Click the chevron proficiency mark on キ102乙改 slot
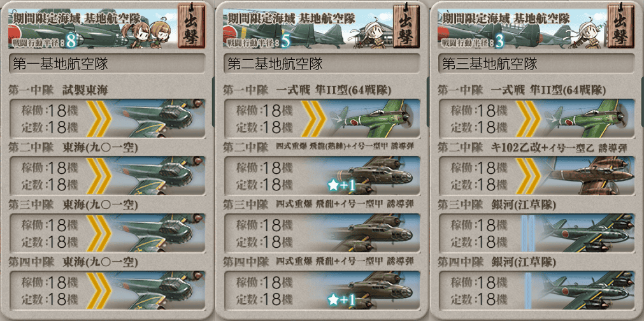This screenshot has width=644, height=321. (x=528, y=175)
